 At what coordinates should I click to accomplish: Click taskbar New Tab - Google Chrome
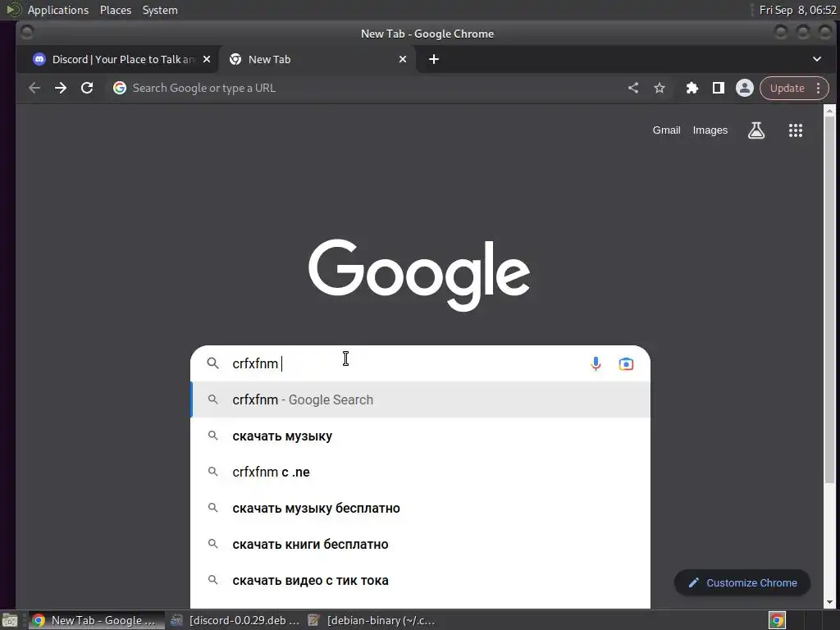pos(97,620)
